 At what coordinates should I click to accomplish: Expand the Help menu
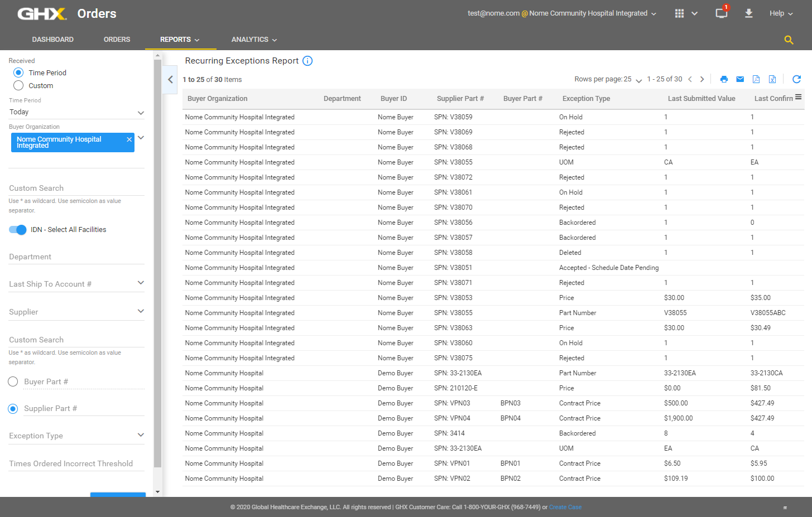[x=781, y=13]
